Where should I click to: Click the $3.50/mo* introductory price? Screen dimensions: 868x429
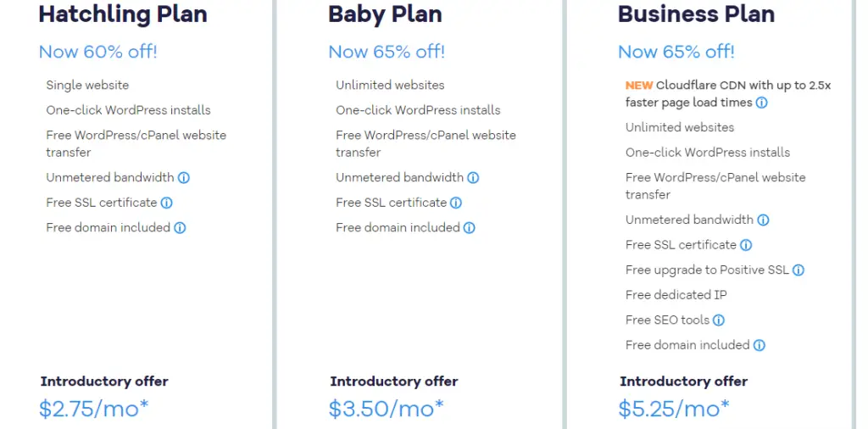387,409
